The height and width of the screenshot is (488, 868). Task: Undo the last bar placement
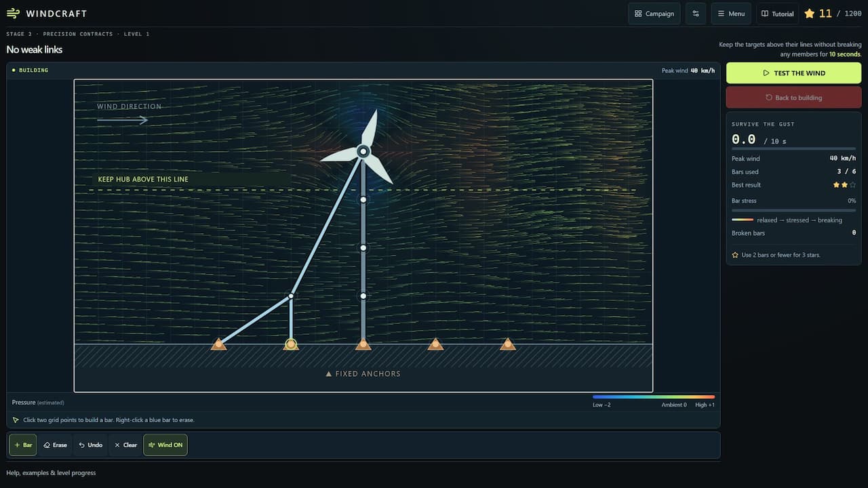(x=90, y=445)
